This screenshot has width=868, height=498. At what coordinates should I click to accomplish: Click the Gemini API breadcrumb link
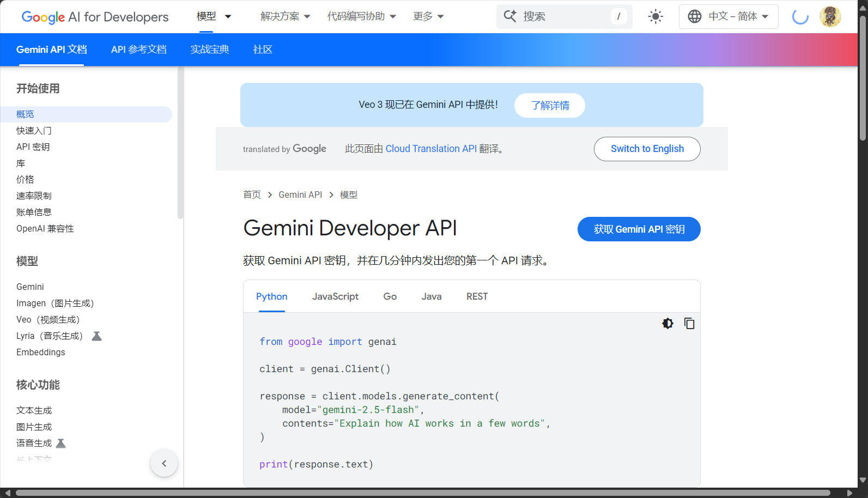(300, 195)
